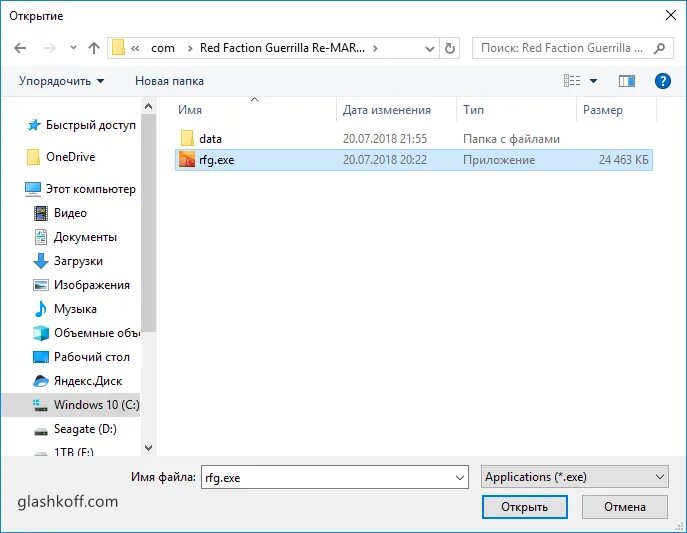Open address bar history dropdown
Screen dimensions: 687x533
(x=430, y=49)
